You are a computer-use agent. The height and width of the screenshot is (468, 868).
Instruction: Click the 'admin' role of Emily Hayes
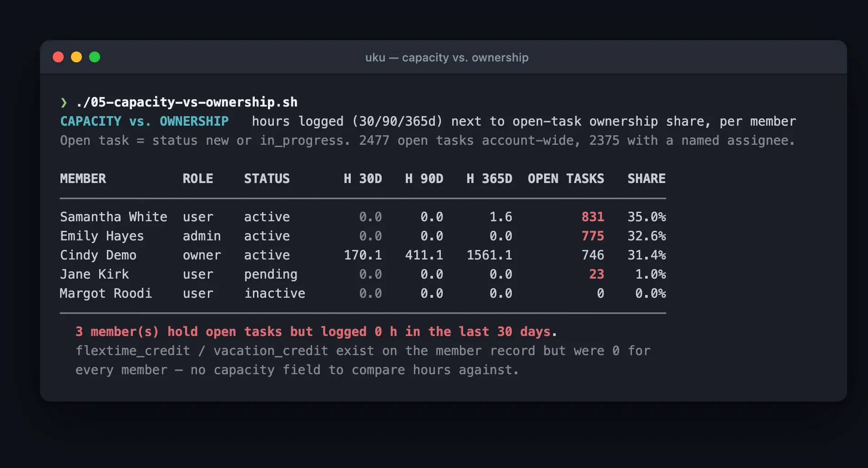click(202, 236)
